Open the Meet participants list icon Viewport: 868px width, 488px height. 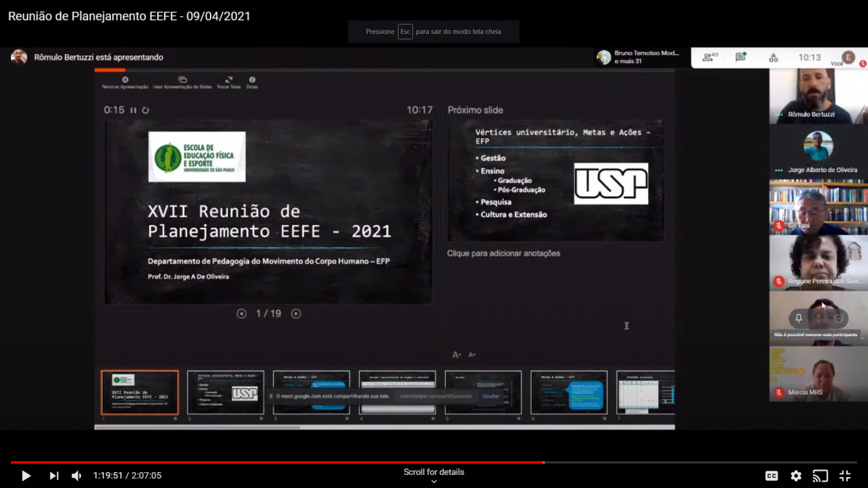[x=710, y=57]
